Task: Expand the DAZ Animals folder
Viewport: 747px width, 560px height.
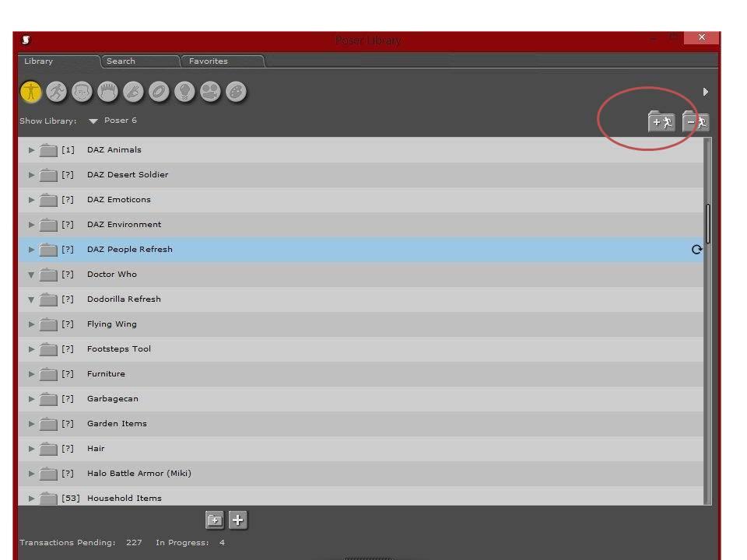Action: [x=31, y=150]
